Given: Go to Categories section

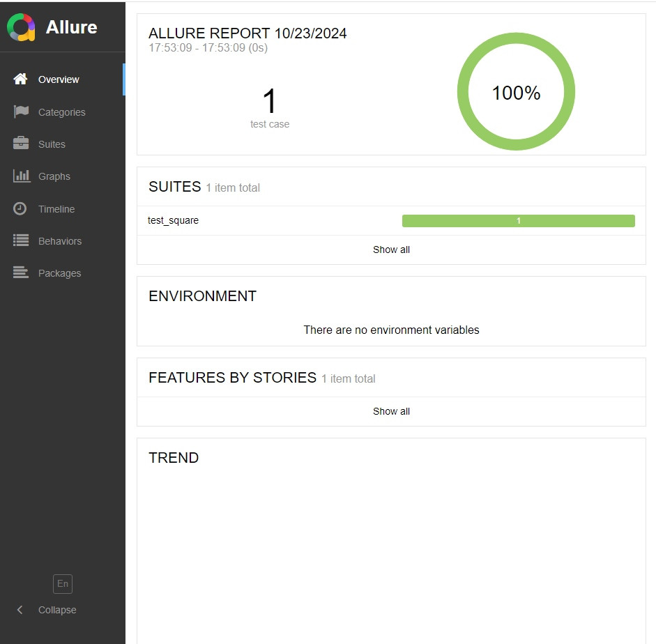Looking at the screenshot, I should 63,112.
